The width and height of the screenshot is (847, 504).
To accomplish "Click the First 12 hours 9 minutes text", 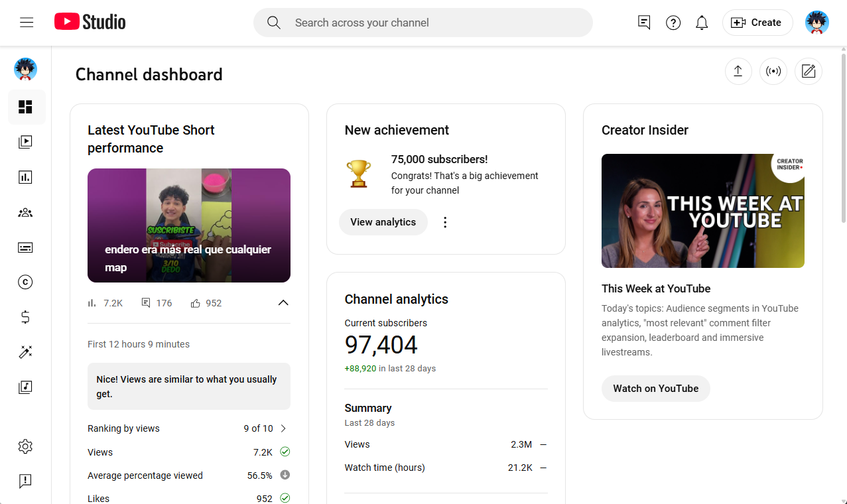I will click(x=139, y=344).
